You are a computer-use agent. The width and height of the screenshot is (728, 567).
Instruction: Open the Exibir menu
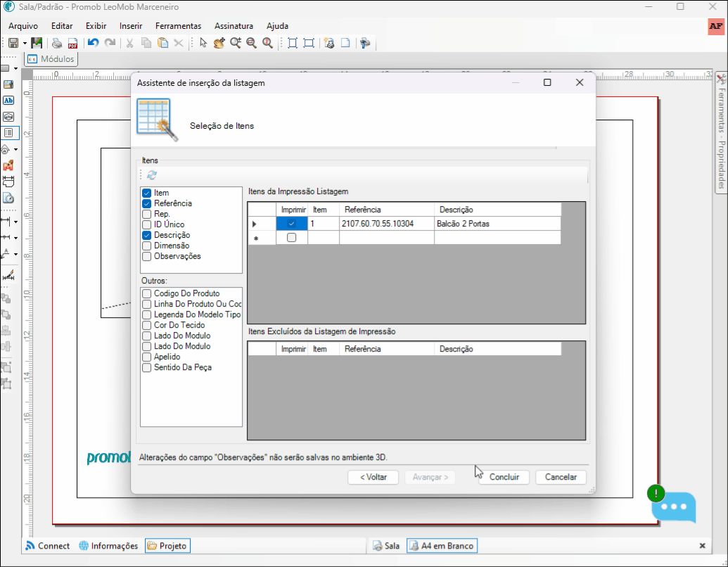96,26
